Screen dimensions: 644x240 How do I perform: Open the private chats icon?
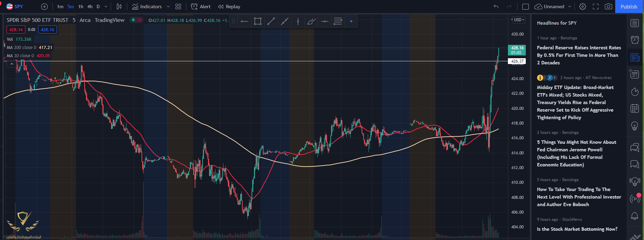coord(635,164)
